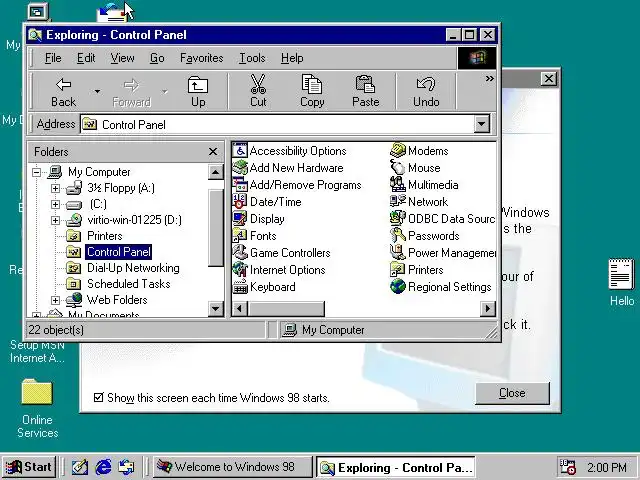This screenshot has height=480, width=640.
Task: Show more toolbar buttons via chevron
Action: pyautogui.click(x=489, y=78)
